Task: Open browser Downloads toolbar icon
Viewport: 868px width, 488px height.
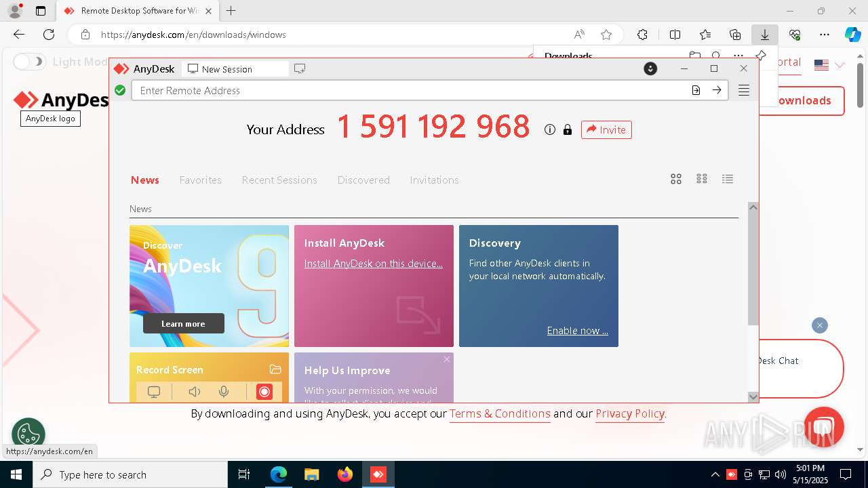Action: point(764,35)
